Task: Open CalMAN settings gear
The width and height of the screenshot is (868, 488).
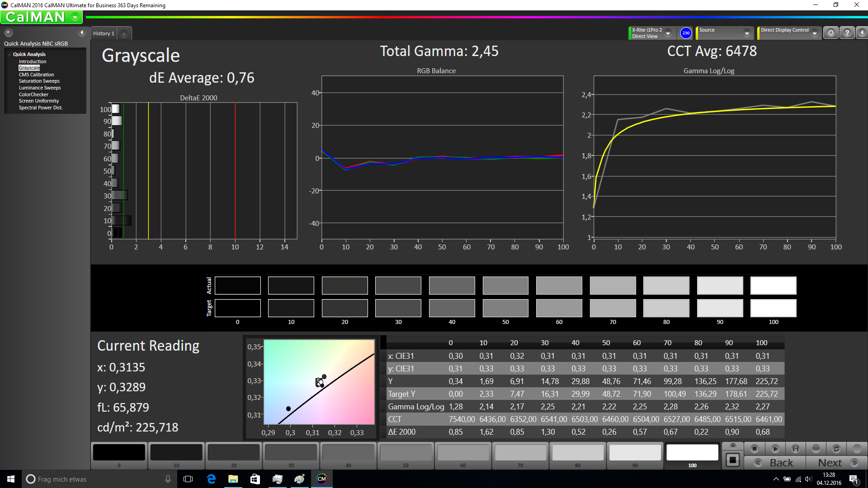Action: coord(830,33)
